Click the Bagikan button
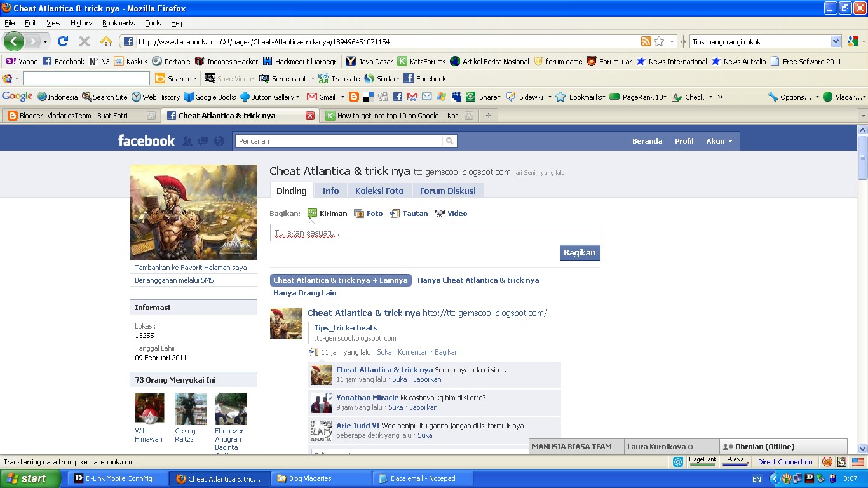The width and height of the screenshot is (868, 488). click(580, 252)
